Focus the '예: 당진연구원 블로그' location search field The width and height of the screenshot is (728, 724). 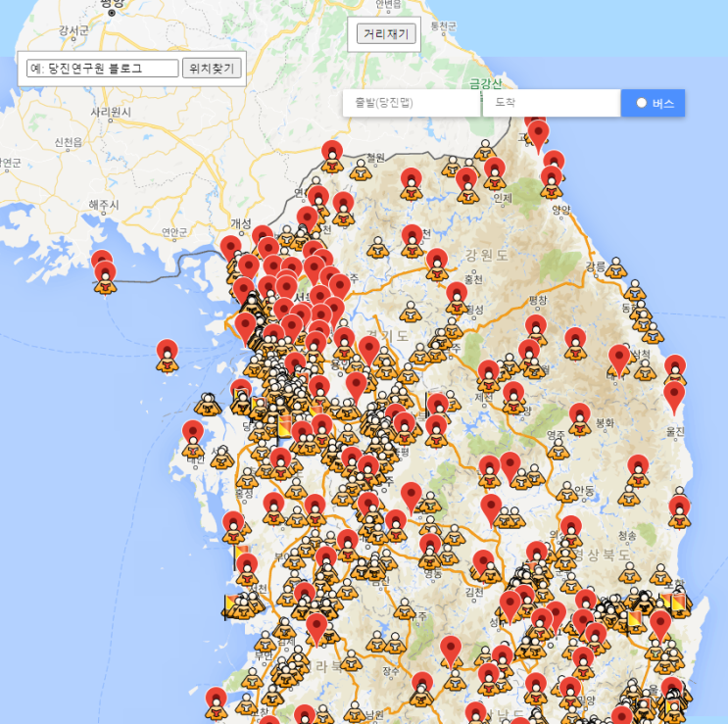[103, 69]
